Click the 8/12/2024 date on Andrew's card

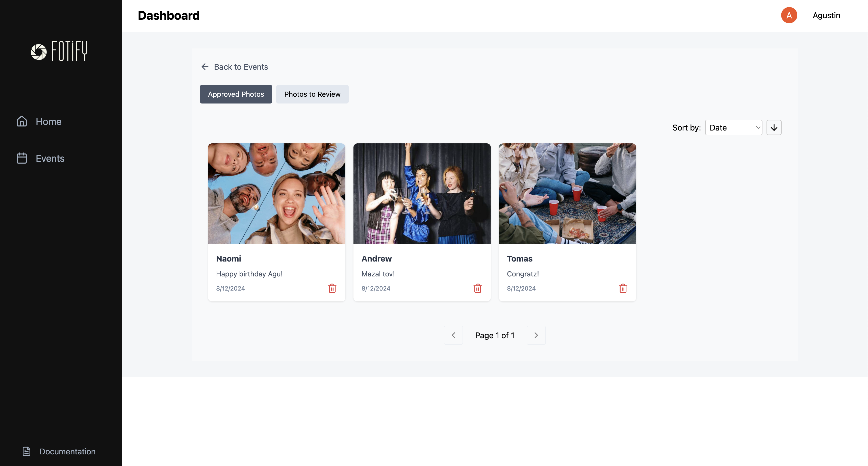[x=376, y=288]
